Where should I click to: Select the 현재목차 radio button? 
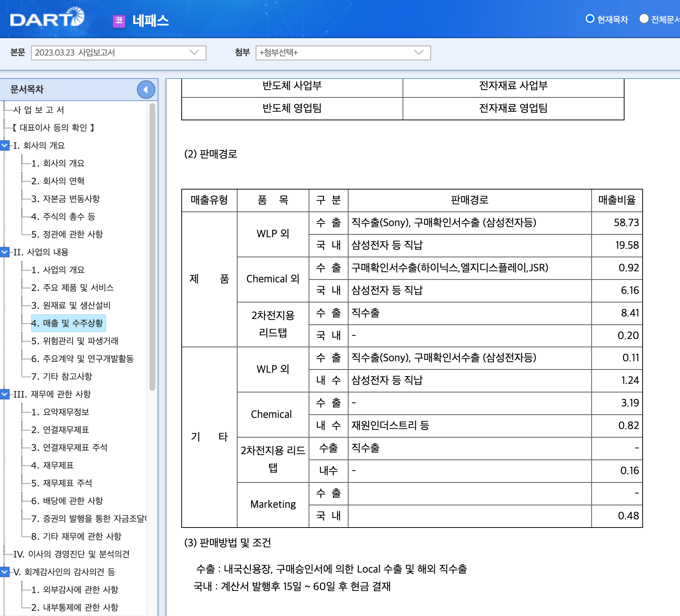click(590, 19)
